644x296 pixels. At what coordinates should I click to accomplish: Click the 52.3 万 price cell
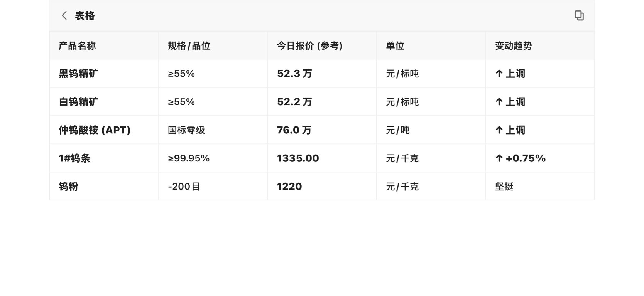click(x=294, y=74)
